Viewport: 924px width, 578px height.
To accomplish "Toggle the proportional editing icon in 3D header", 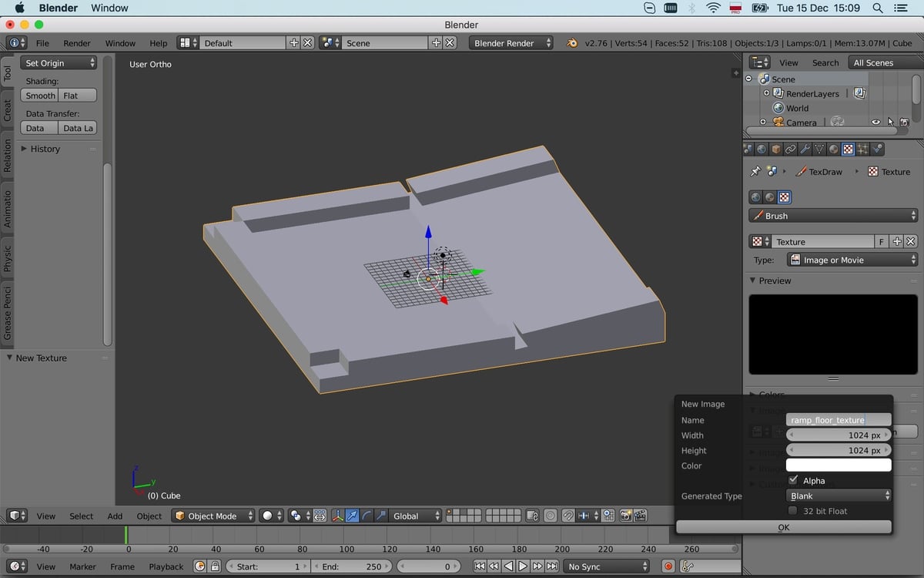I will click(550, 515).
